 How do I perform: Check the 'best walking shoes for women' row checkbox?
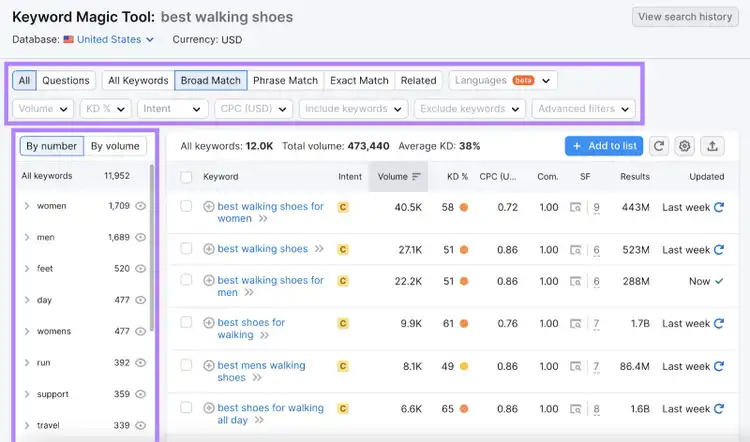point(186,206)
